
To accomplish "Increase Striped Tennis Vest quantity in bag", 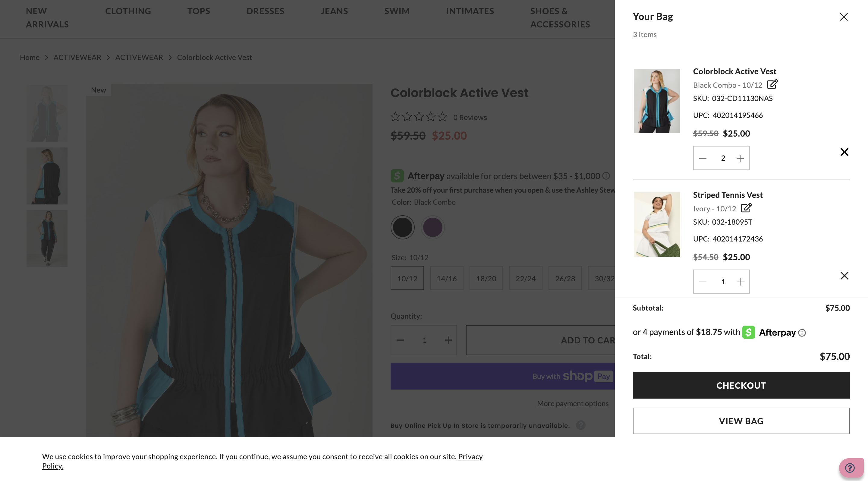I will (740, 282).
